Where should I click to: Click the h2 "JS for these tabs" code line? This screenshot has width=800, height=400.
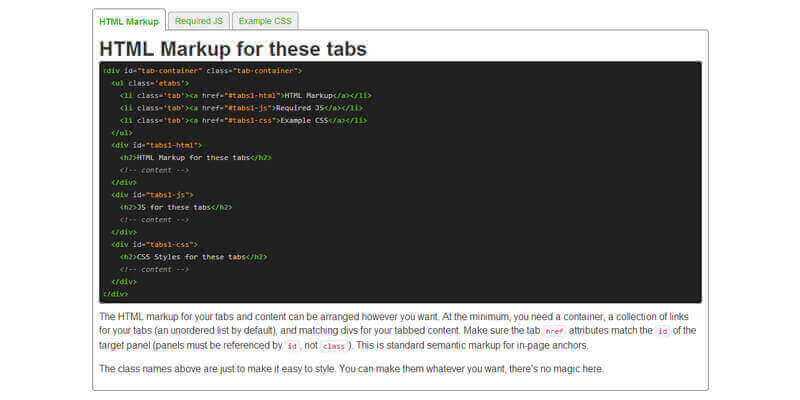(175, 207)
